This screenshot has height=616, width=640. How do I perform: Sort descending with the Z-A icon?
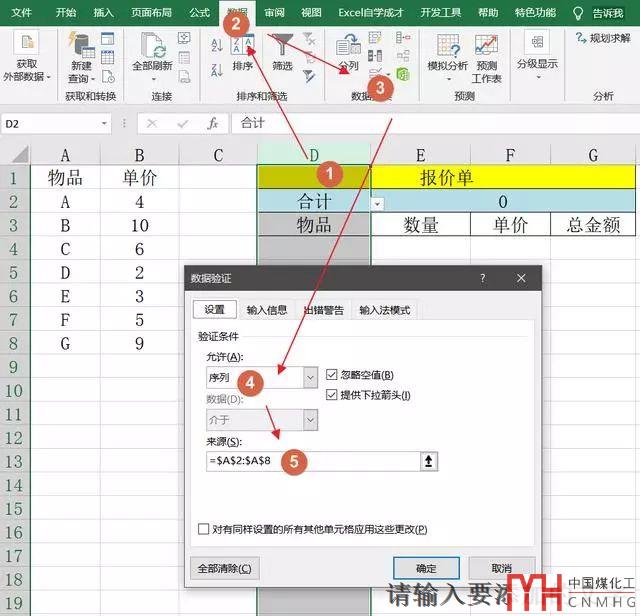tap(217, 70)
